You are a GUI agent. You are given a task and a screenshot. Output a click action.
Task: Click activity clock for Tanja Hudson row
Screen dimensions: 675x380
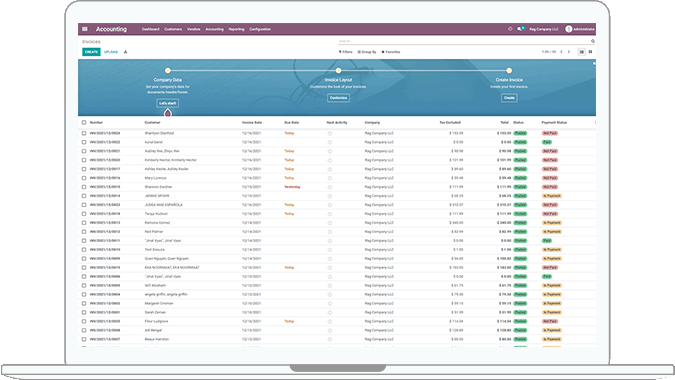tap(330, 214)
